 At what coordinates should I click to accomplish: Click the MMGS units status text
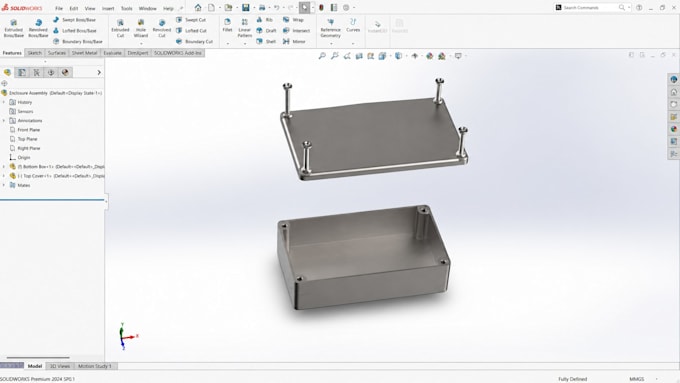point(637,379)
